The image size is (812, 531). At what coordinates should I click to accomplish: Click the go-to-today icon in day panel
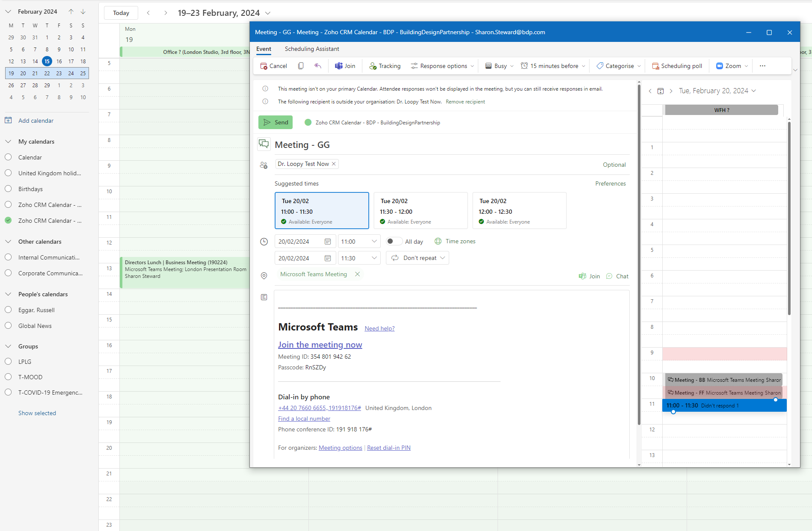click(x=661, y=91)
